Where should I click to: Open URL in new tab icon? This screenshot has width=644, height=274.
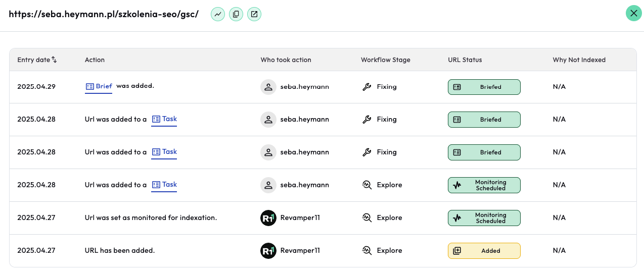coord(254,14)
